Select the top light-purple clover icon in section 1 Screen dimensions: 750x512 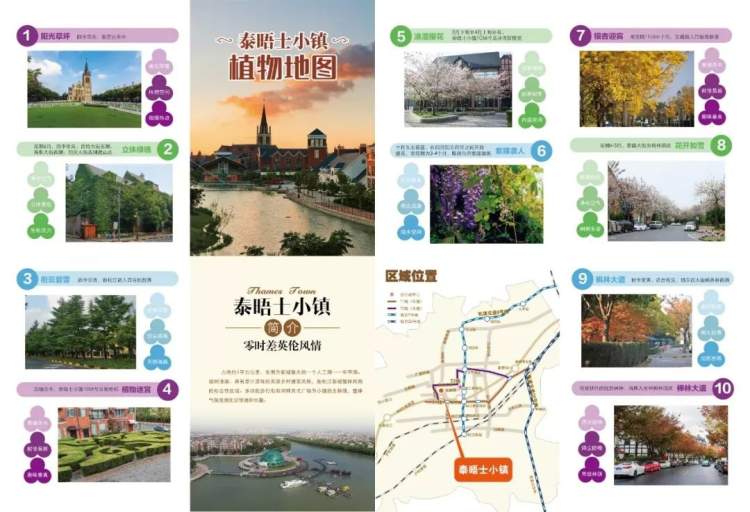click(159, 62)
